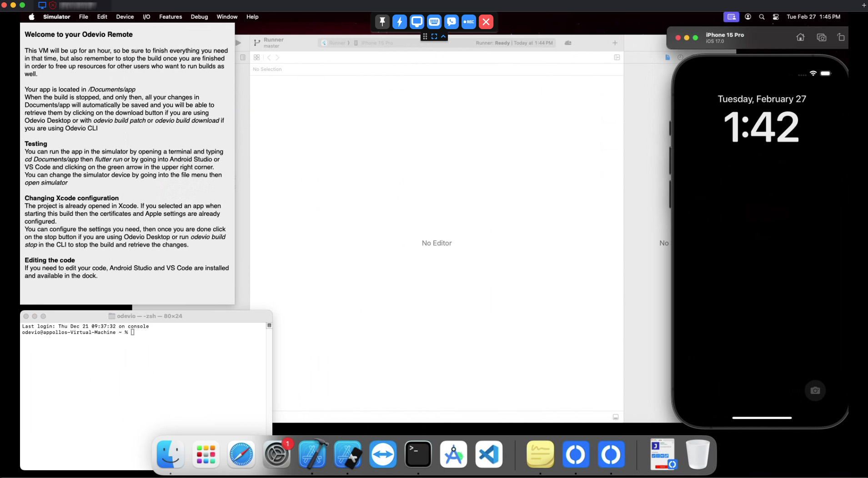This screenshot has width=868, height=478.
Task: Toggle fullscreen with the frame icon
Action: (x=434, y=36)
